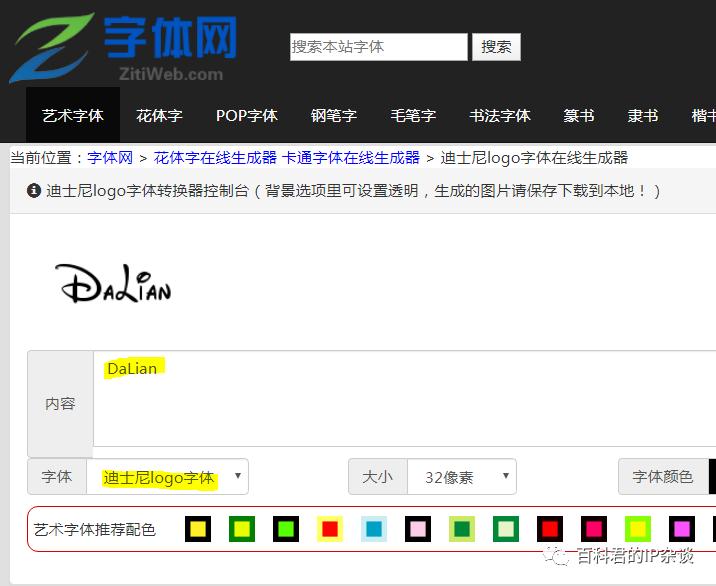Open the 花体字 navigation tab
The image size is (716, 586).
point(159,115)
